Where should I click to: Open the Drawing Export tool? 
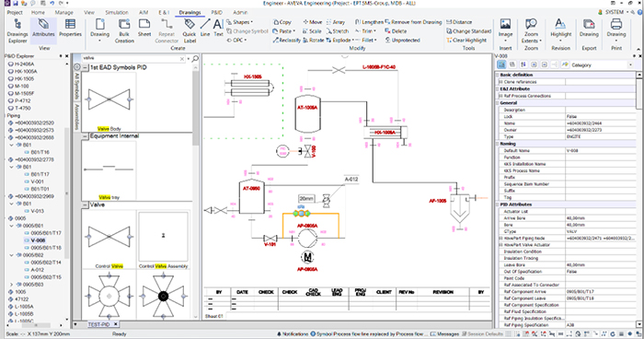(x=589, y=28)
